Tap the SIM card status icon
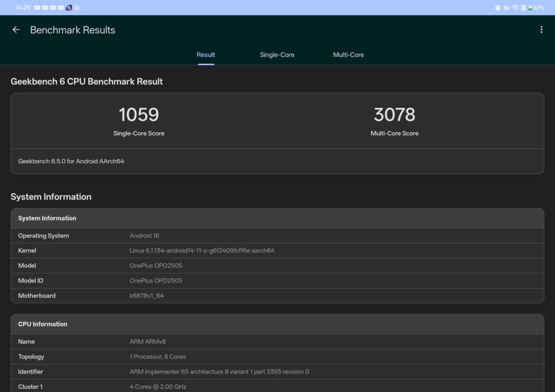 coord(524,8)
